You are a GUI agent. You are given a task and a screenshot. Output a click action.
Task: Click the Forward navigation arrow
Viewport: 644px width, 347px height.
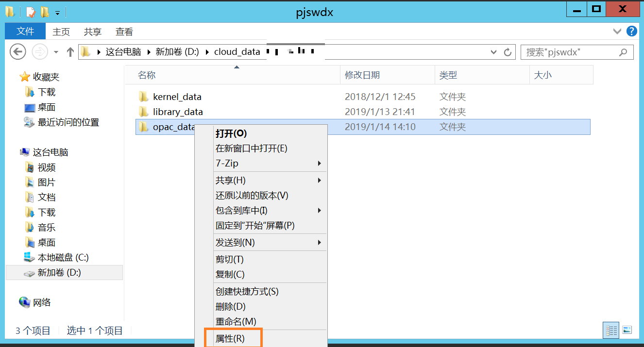(x=39, y=51)
